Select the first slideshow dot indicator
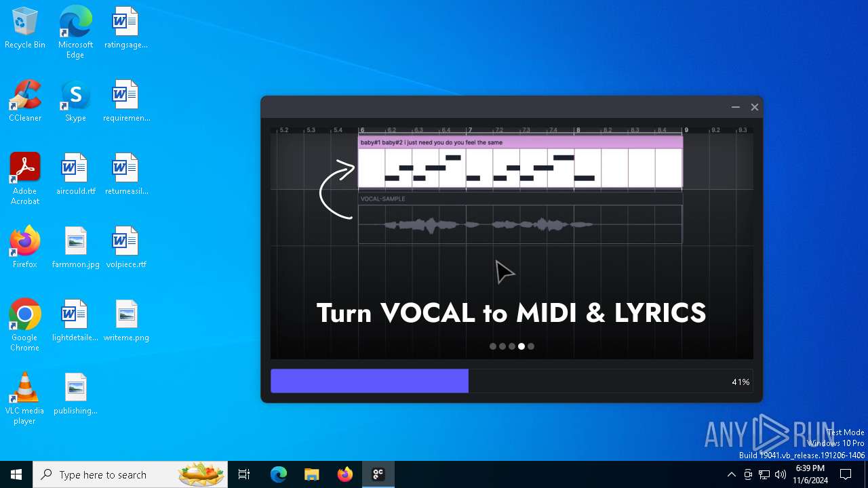This screenshot has width=868, height=488. click(x=493, y=346)
